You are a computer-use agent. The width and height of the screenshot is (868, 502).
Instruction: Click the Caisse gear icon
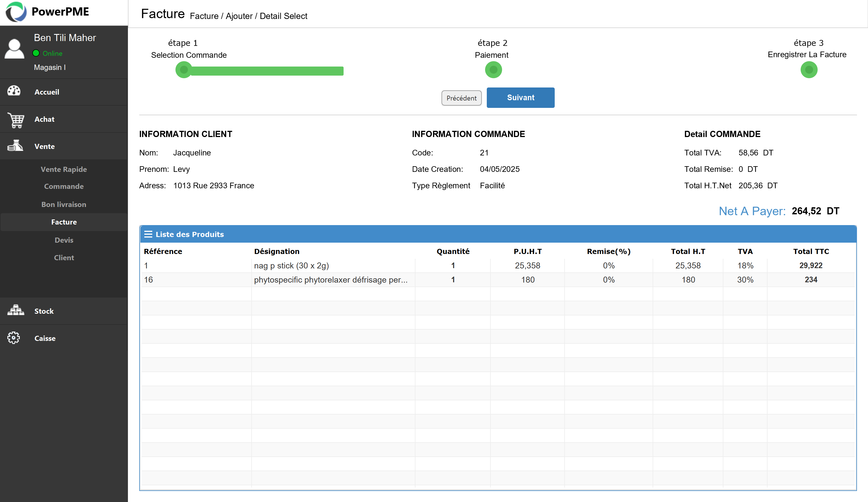14,338
